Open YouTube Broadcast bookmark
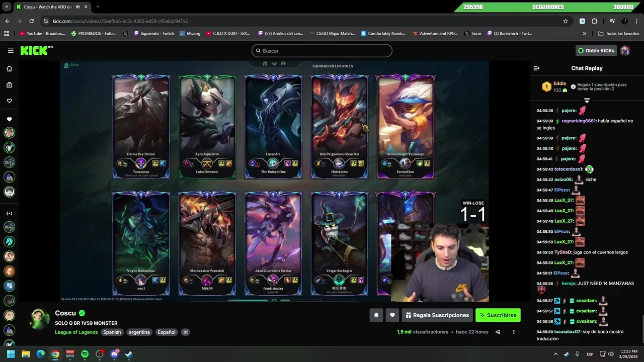This screenshot has height=362, width=644. [42, 34]
